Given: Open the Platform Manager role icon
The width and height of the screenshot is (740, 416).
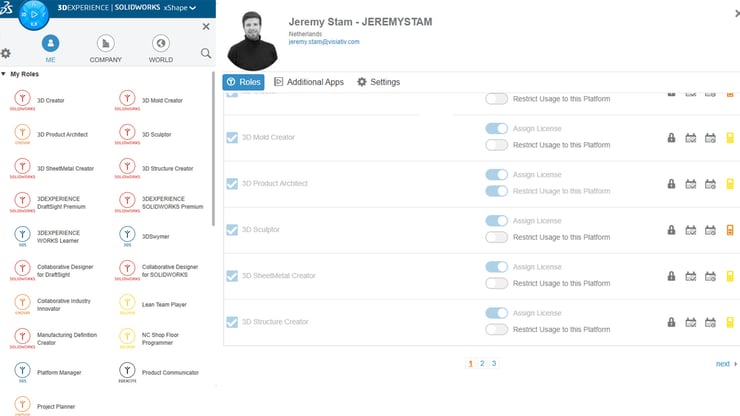Looking at the screenshot, I should [x=22, y=371].
